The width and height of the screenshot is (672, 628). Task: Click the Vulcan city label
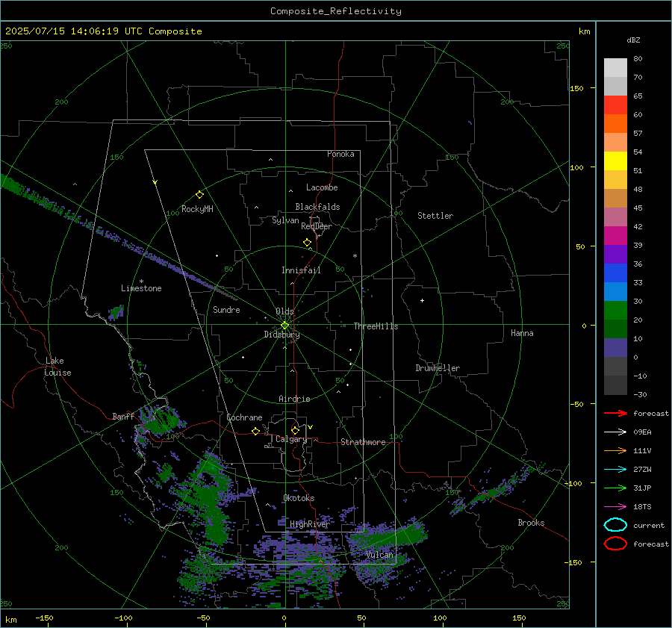click(x=380, y=555)
